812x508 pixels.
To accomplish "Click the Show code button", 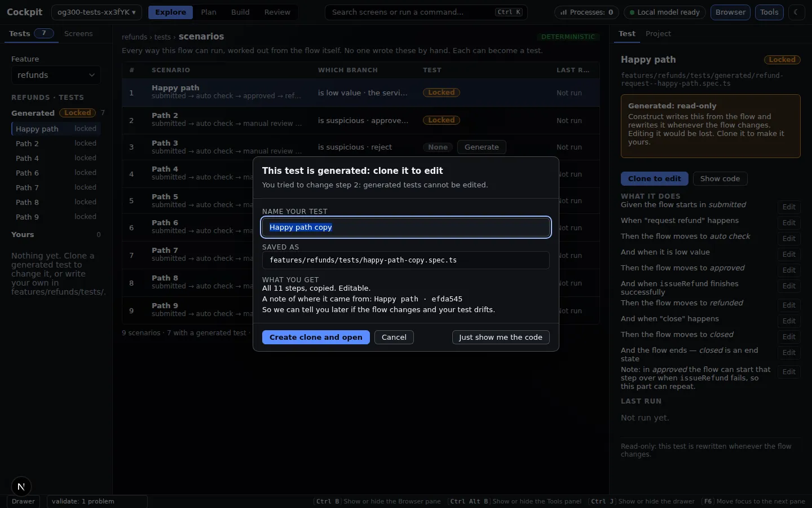I will (720, 178).
